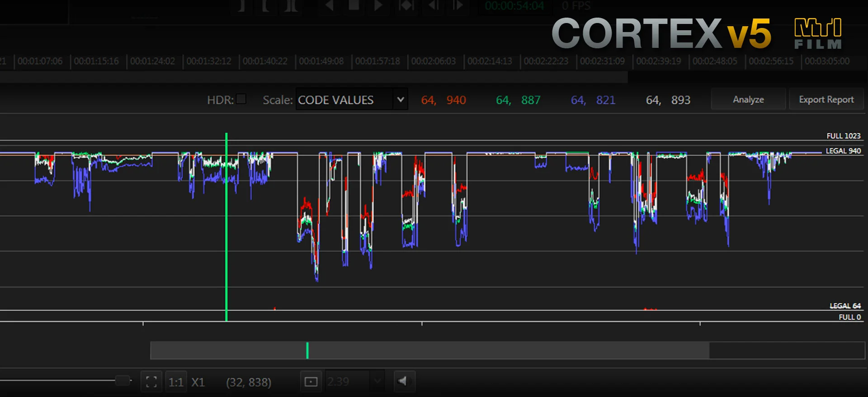This screenshot has width=868, height=397.
Task: Click ruler timecode 00:02:56:15
Action: click(x=771, y=61)
